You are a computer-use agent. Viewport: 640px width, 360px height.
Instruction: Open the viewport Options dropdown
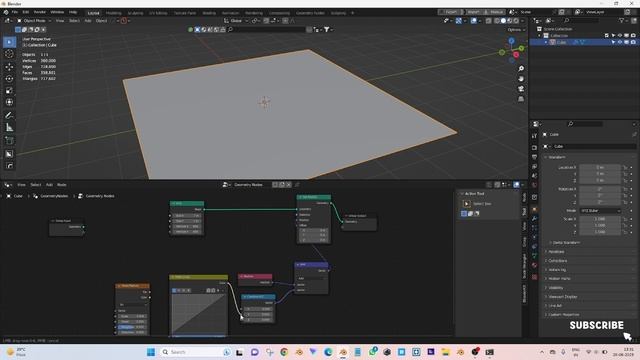coord(516,30)
